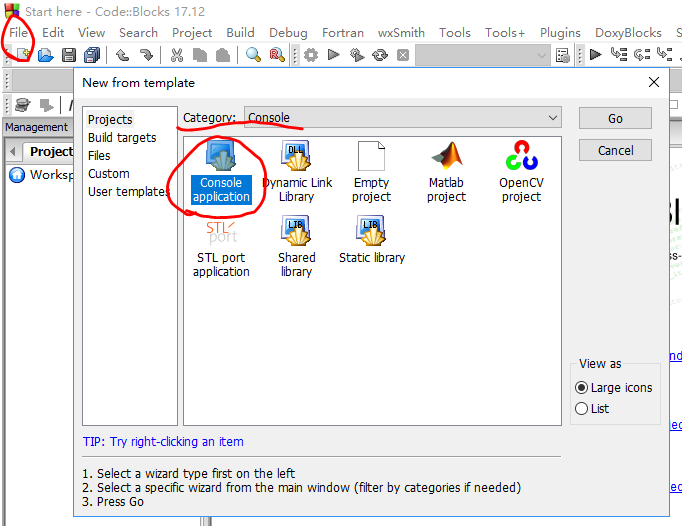682x526 pixels.
Task: Click the Build gear icon
Action: [311, 55]
